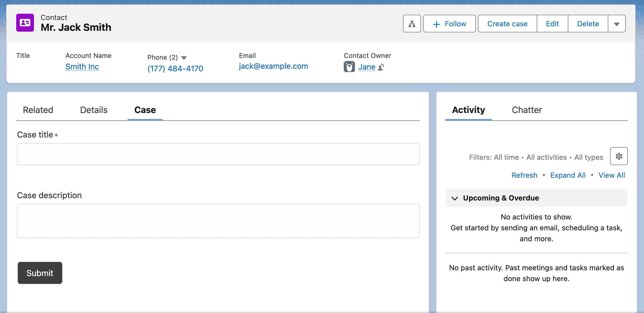The height and width of the screenshot is (313, 644).
Task: Click the view contact hierarchy icon
Action: 411,24
